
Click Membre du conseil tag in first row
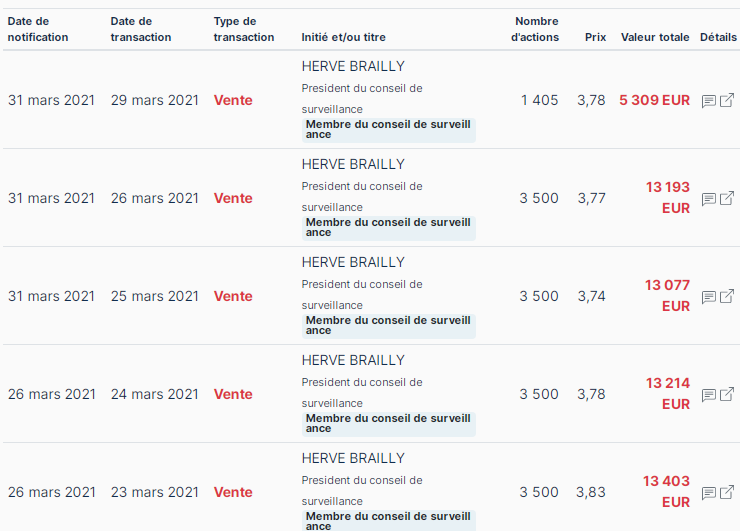coord(389,130)
